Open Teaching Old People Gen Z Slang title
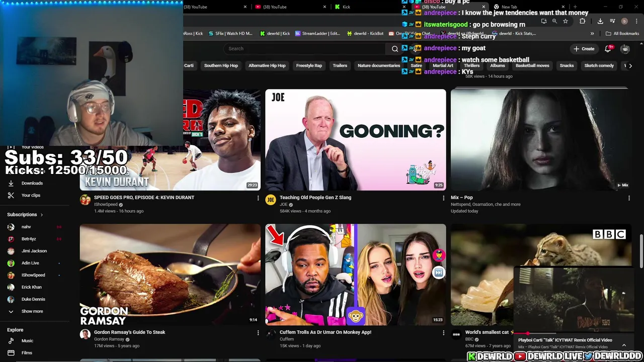Screen dimensions: 644x362 (315, 198)
